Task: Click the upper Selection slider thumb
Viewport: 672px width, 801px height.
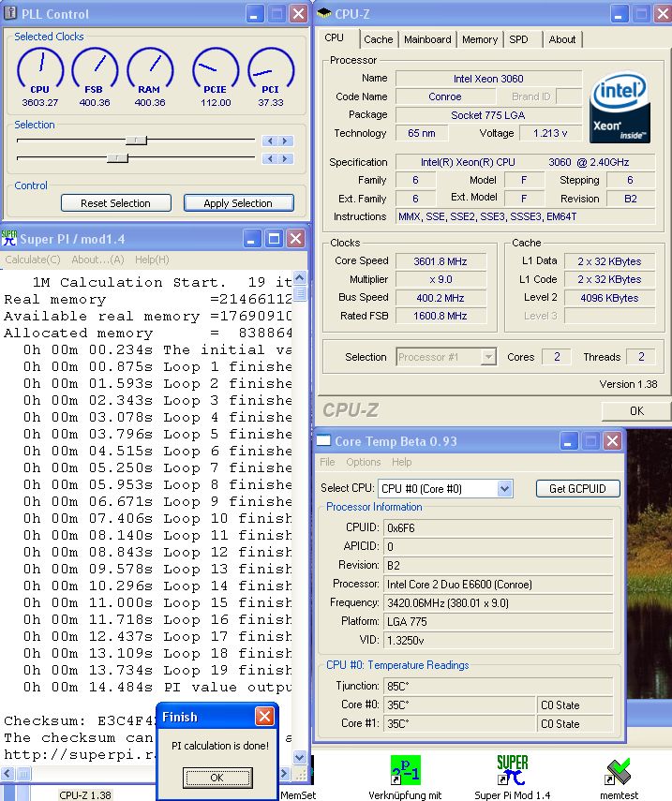Action: [x=137, y=141]
